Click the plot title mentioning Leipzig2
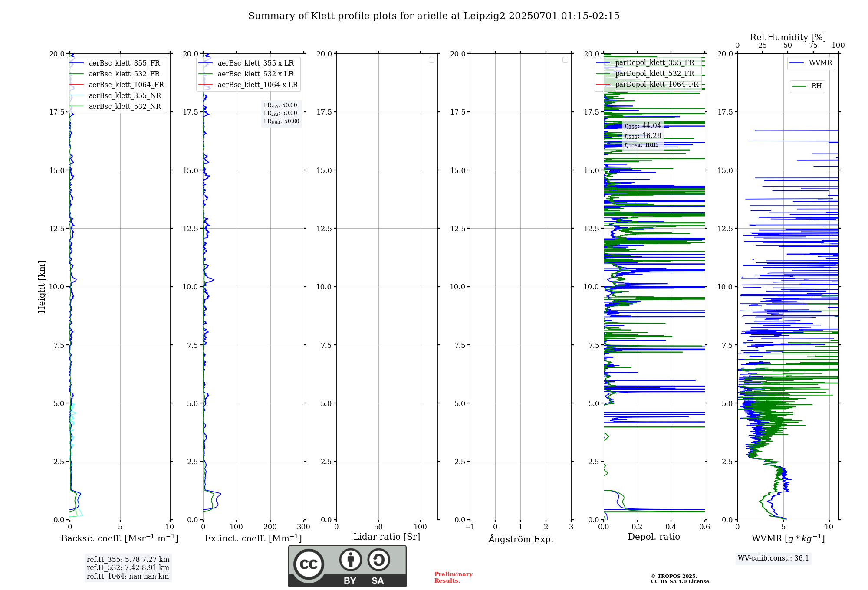The height and width of the screenshot is (590, 868). point(434,16)
